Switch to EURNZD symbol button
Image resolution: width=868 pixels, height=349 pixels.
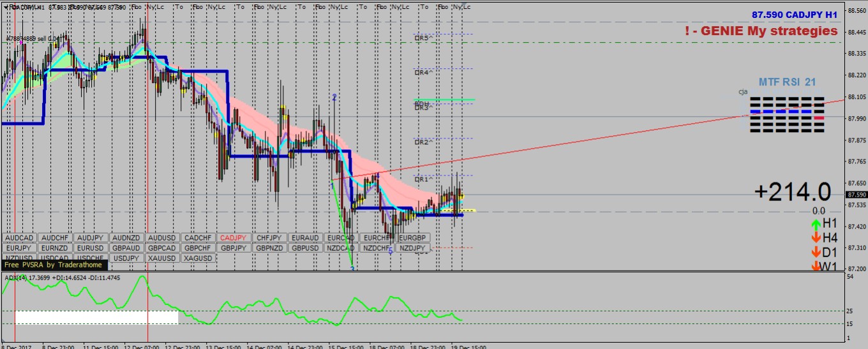(55, 248)
